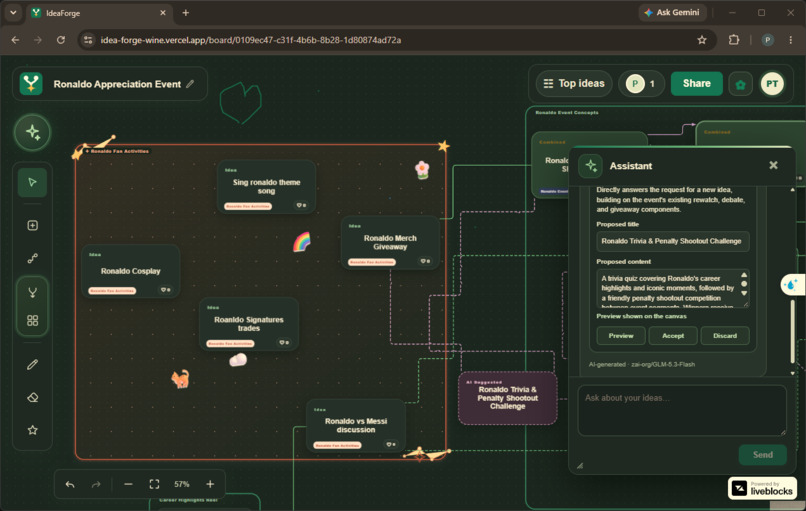Step down the Proposed content spinner arrow
This screenshot has height=511, width=806.
point(744,293)
